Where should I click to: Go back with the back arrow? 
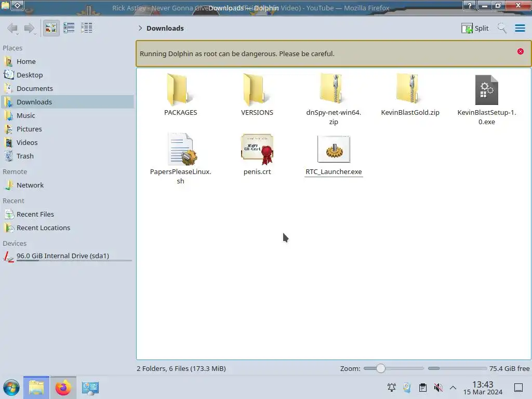[12, 28]
